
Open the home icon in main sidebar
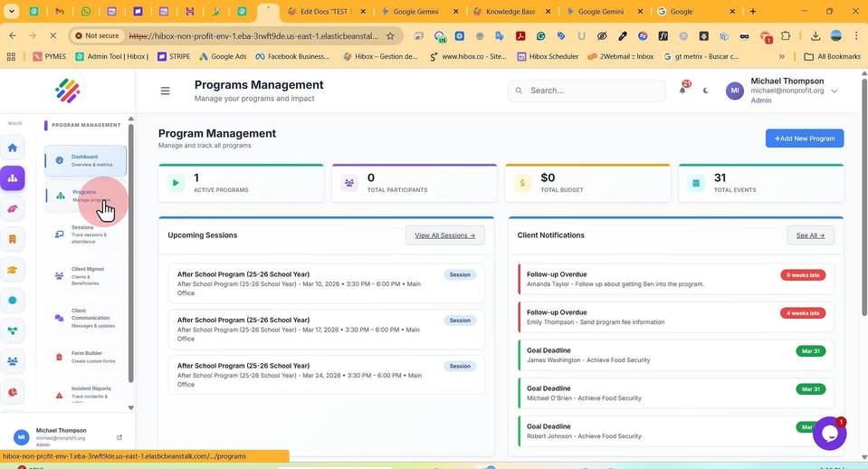pyautogui.click(x=12, y=148)
